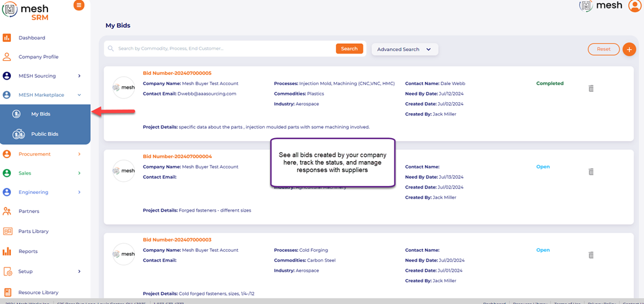Screen dimensions: 644x304
Task: Click the Reset button
Action: (603, 49)
